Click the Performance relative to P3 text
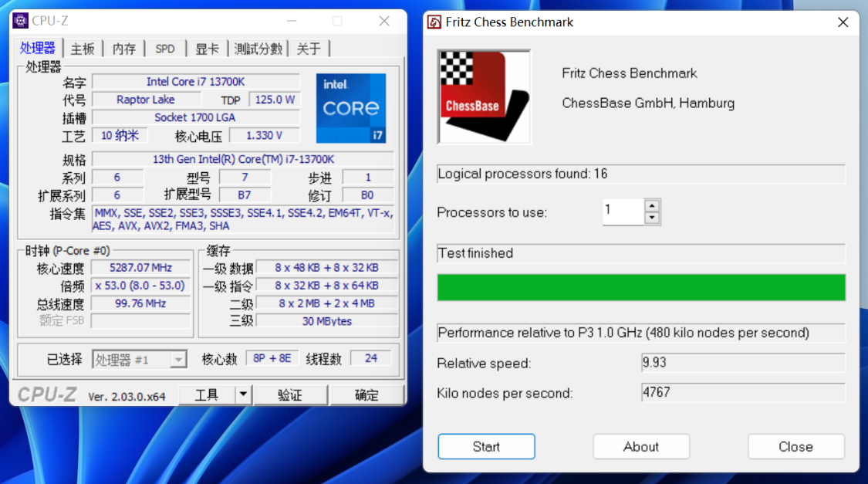Image resolution: width=868 pixels, height=484 pixels. 623,333
